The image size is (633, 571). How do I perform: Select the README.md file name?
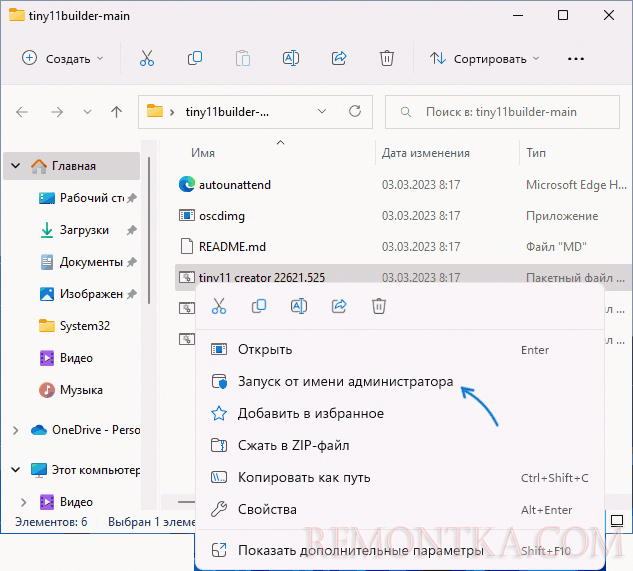[x=232, y=247]
